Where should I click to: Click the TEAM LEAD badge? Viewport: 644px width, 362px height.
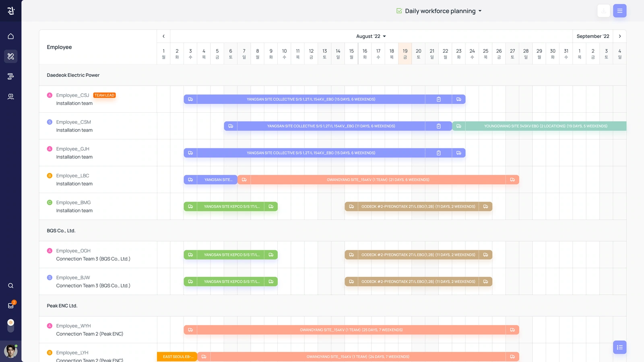tap(104, 95)
